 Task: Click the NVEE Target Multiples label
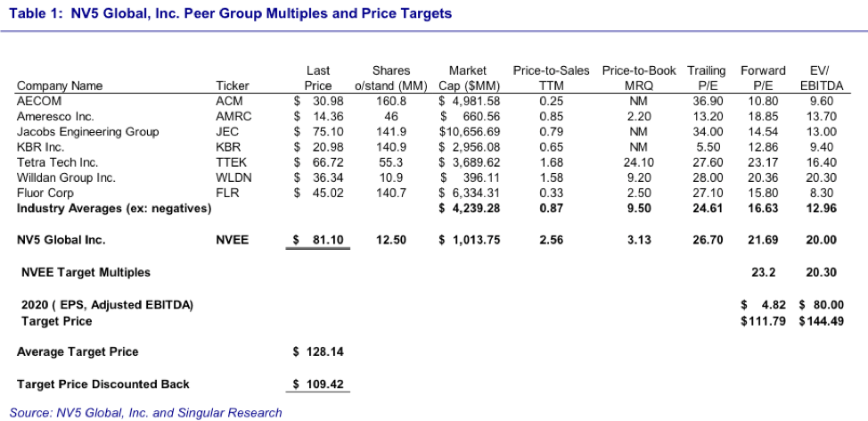(x=86, y=272)
